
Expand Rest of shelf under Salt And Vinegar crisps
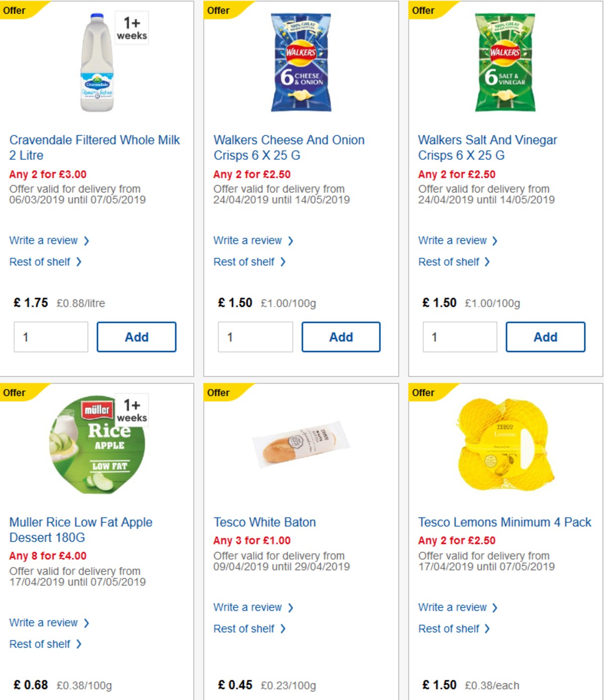point(450,262)
